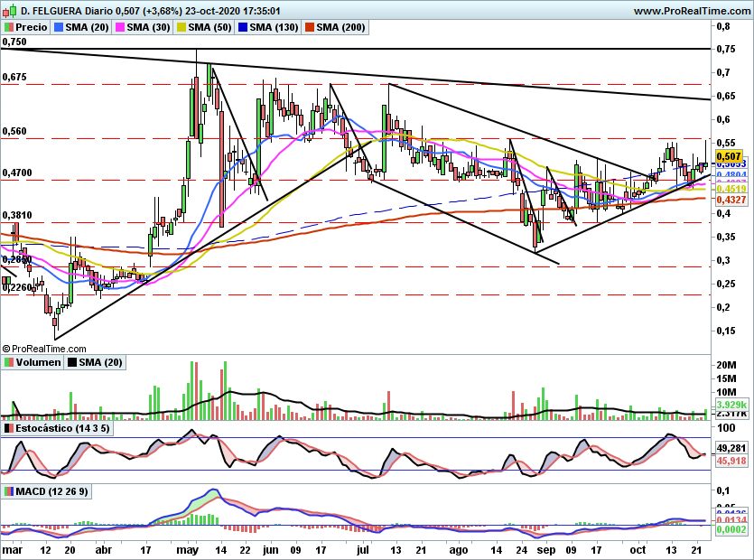Click the yellow 0,507 current price tag
Viewport: 754px width, 560px height.
tap(729, 156)
